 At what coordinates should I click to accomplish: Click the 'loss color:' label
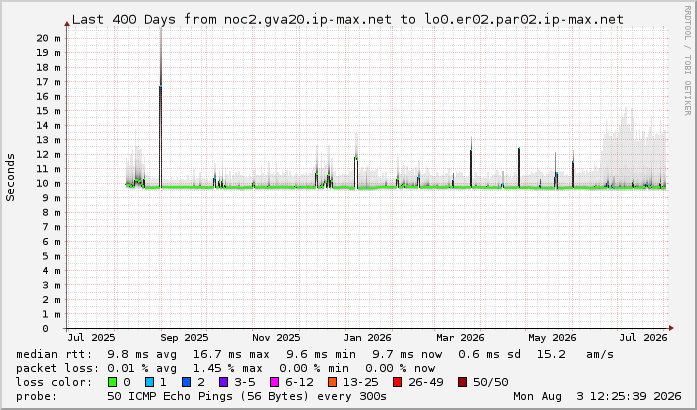tap(54, 382)
